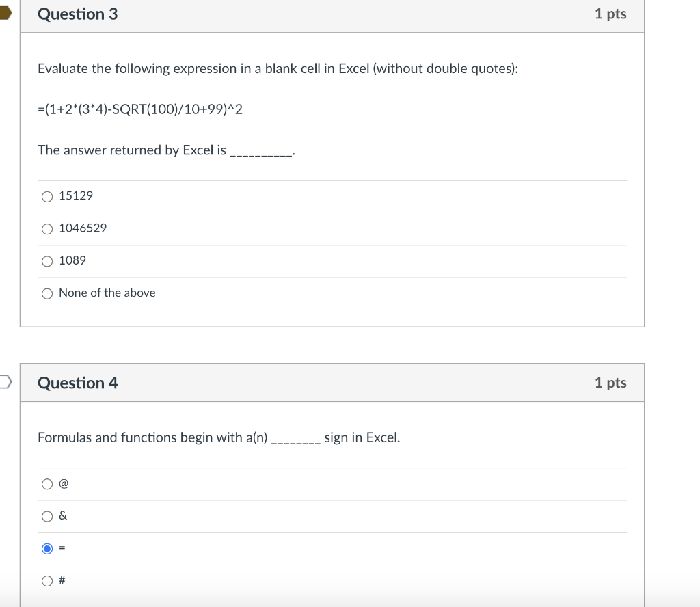This screenshot has height=607, width=700.
Task: Select the = sign answer option
Action: [x=47, y=548]
